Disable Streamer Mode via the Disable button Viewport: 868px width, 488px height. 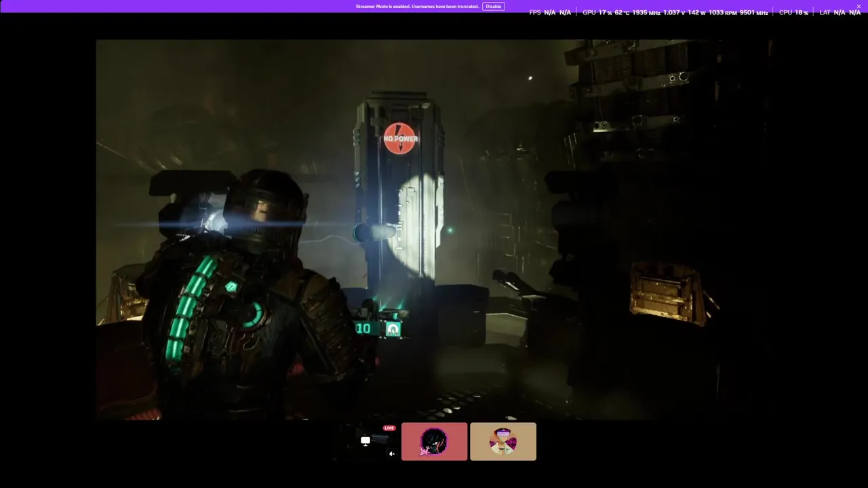point(493,7)
